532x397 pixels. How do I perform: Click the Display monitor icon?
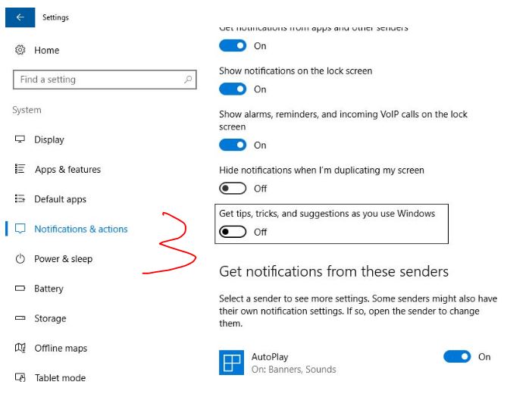click(x=20, y=139)
